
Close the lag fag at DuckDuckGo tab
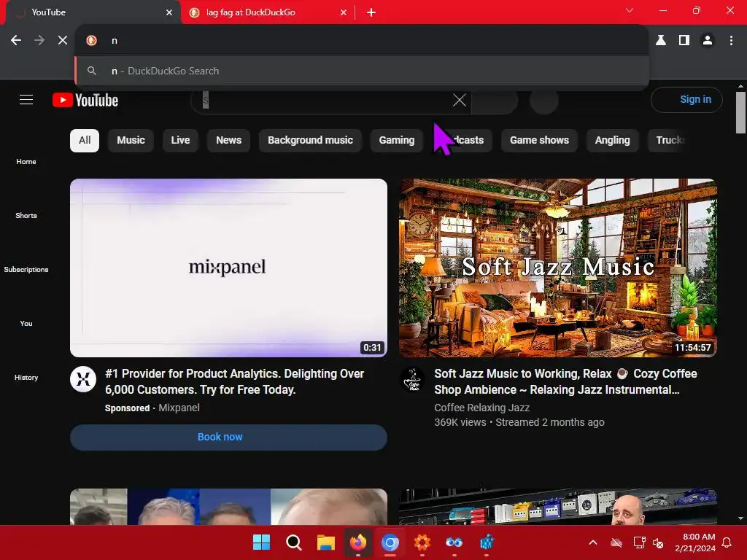click(344, 12)
